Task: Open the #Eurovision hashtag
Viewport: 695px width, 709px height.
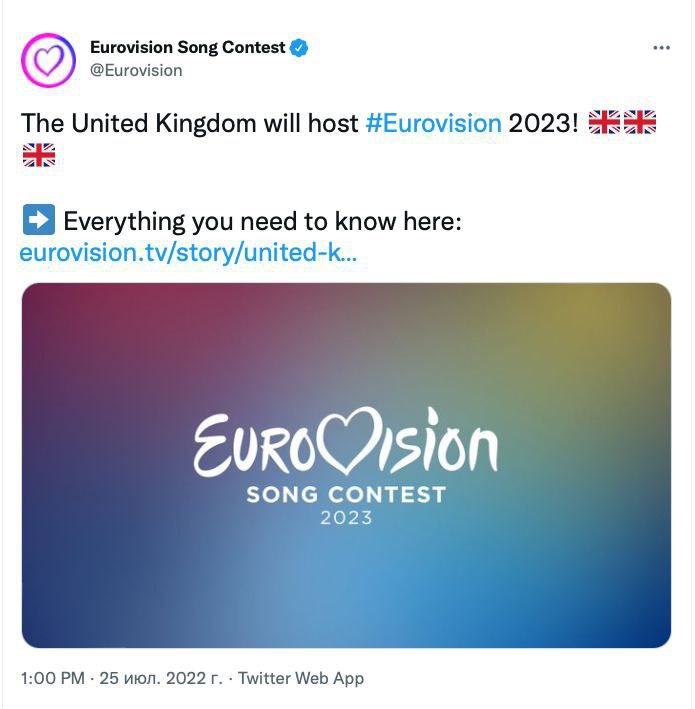Action: tap(433, 123)
